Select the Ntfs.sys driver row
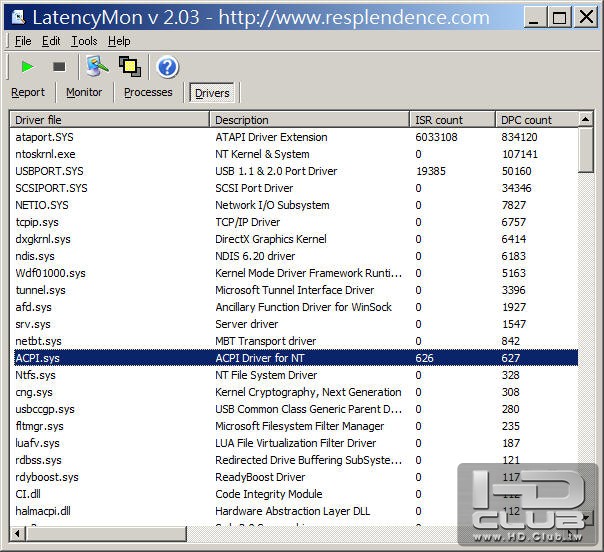Image resolution: width=604 pixels, height=552 pixels. (x=296, y=375)
